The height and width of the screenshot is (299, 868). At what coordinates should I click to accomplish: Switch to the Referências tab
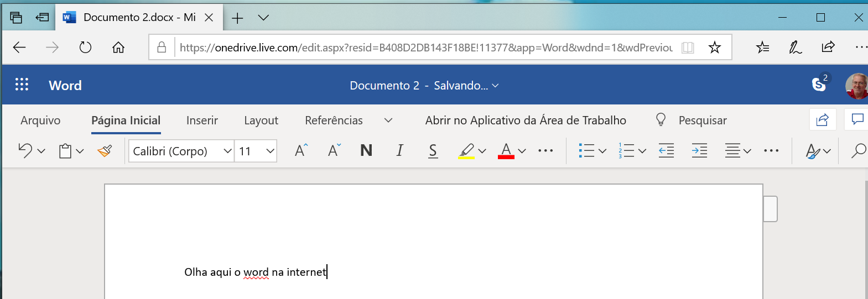coord(334,120)
